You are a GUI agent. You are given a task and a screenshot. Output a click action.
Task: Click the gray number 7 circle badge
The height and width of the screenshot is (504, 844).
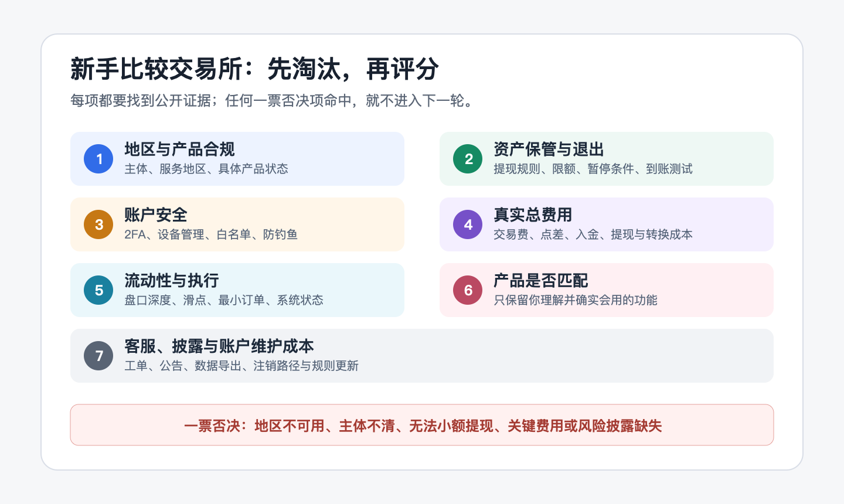coord(98,356)
